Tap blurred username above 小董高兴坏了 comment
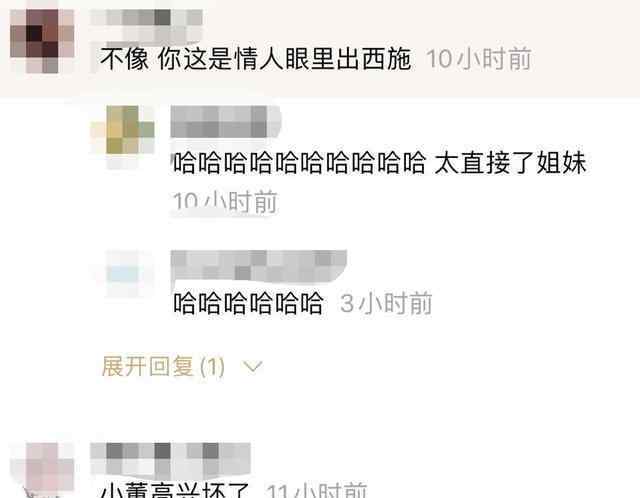The width and height of the screenshot is (640, 498). pyautogui.click(x=170, y=460)
